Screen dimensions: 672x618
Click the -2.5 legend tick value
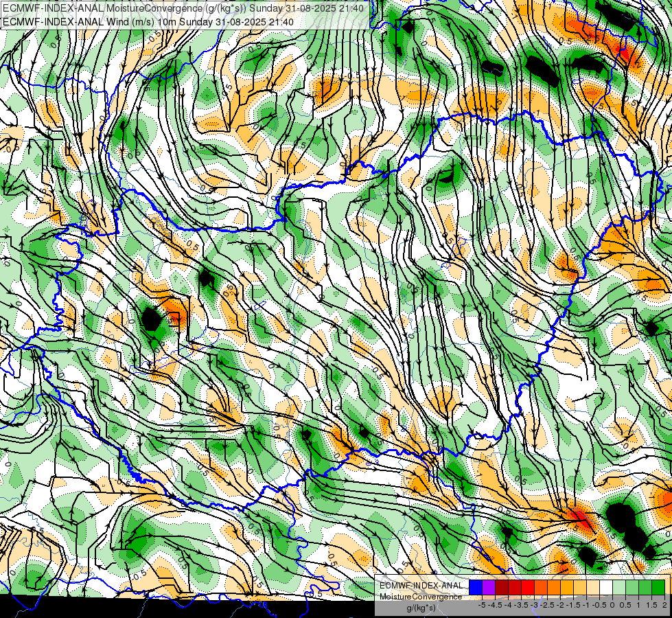(x=547, y=605)
